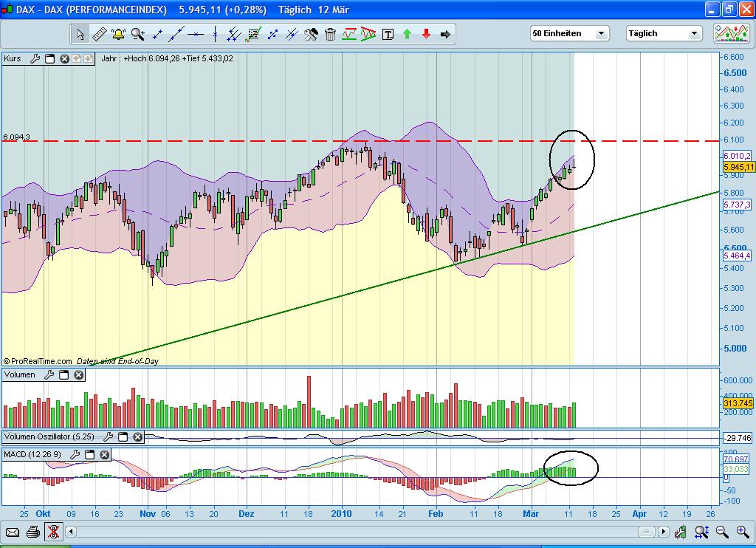The height and width of the screenshot is (548, 756).
Task: Close the Volumen panel
Action: 78,375
